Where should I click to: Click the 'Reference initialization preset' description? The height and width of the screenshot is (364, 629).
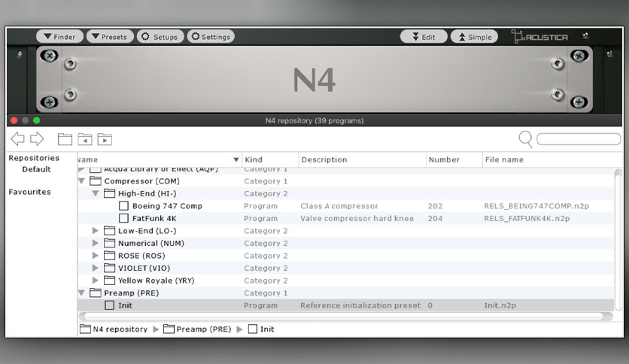click(360, 305)
